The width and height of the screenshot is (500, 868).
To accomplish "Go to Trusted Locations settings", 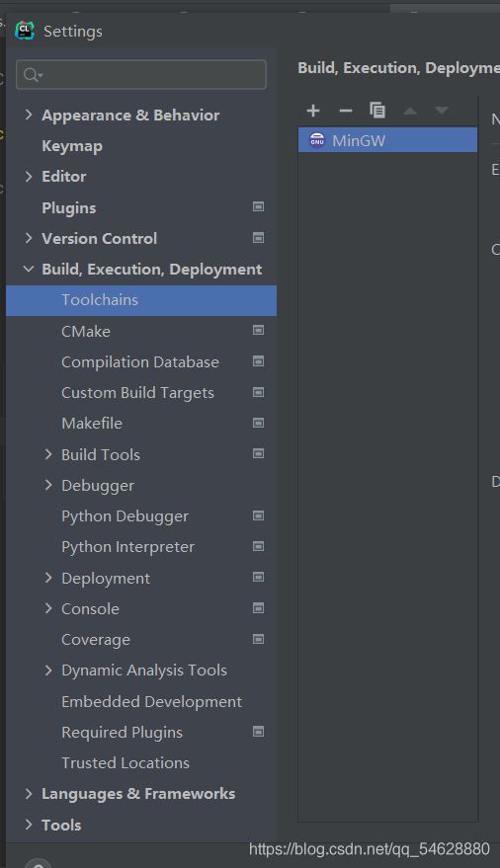I will pyautogui.click(x=125, y=762).
